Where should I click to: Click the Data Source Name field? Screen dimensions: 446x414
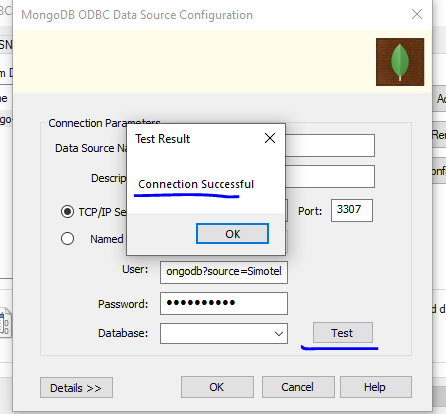pos(330,145)
